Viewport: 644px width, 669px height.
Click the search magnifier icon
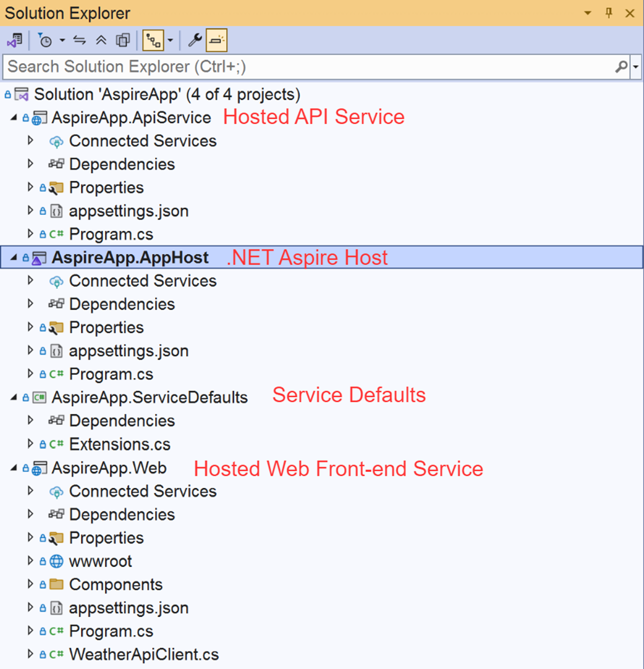pyautogui.click(x=621, y=67)
